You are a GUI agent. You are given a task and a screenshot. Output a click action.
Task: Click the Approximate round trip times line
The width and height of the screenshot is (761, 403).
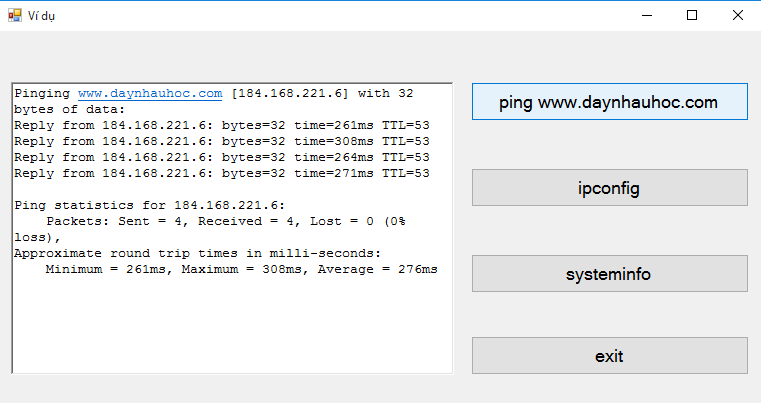tap(197, 254)
